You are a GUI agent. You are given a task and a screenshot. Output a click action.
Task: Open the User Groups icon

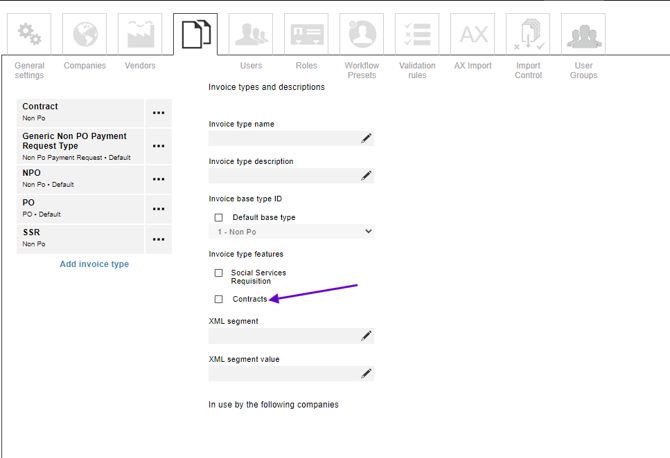[583, 34]
